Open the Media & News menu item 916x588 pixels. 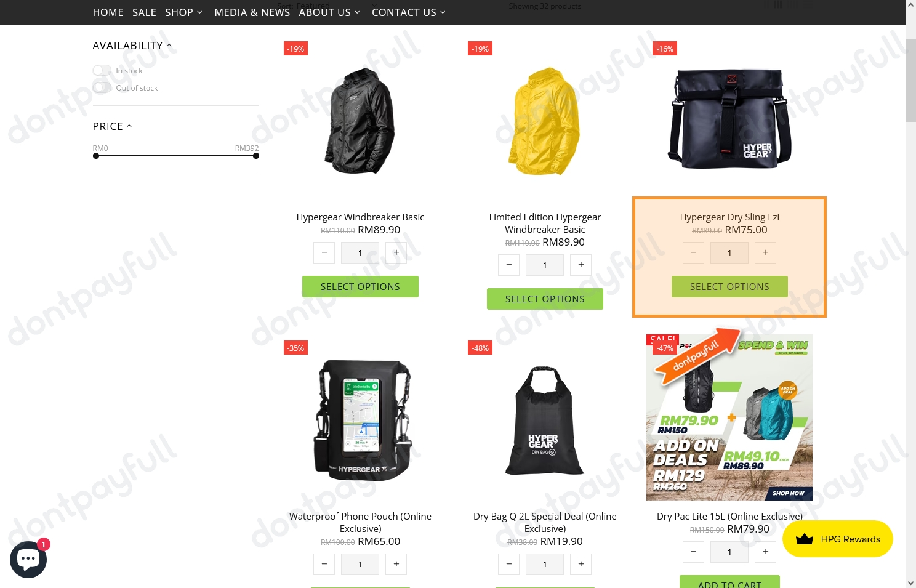252,12
